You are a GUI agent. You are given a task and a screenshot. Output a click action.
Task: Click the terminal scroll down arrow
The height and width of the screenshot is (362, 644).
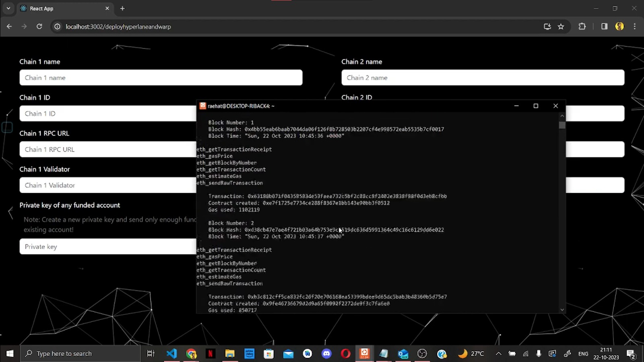[562, 310]
